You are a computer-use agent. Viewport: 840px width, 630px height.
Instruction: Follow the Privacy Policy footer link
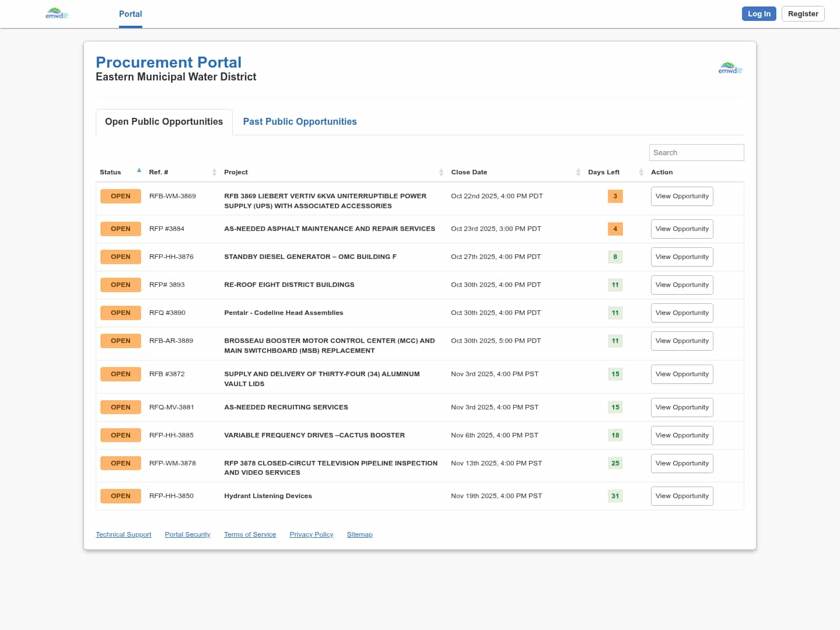[x=311, y=535]
